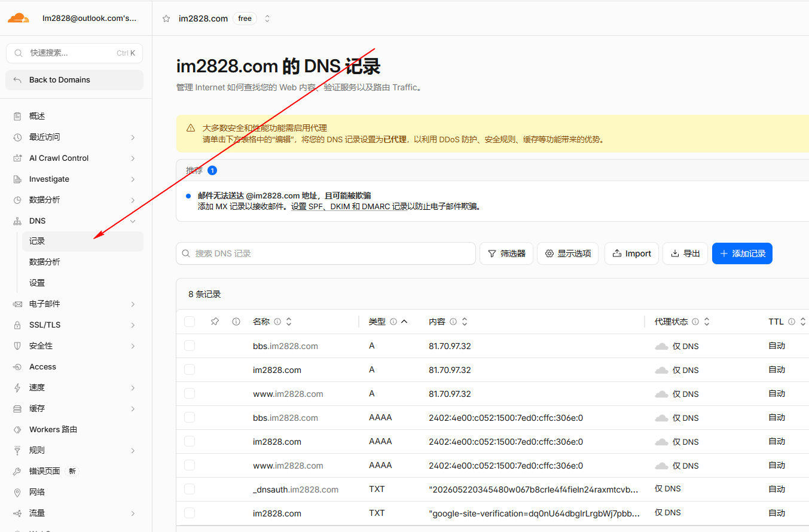
Task: Click the Access icon in sidebar
Action: pos(17,366)
